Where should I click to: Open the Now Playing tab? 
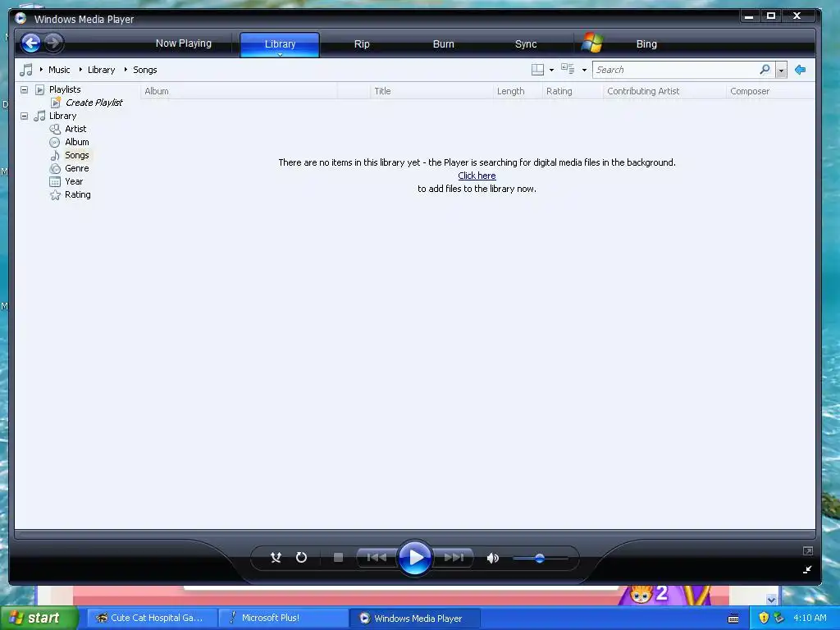click(183, 43)
